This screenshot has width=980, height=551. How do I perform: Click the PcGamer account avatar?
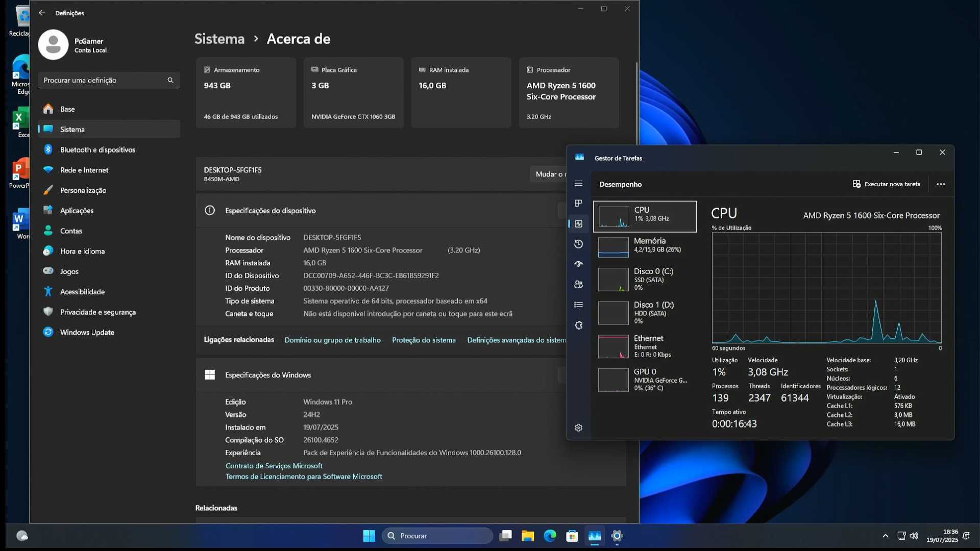point(53,45)
